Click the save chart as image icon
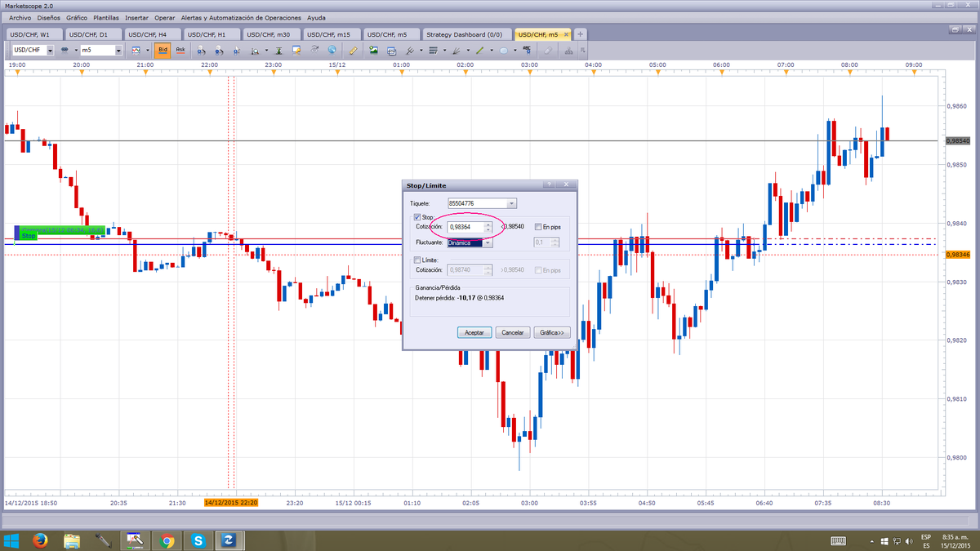 click(374, 50)
